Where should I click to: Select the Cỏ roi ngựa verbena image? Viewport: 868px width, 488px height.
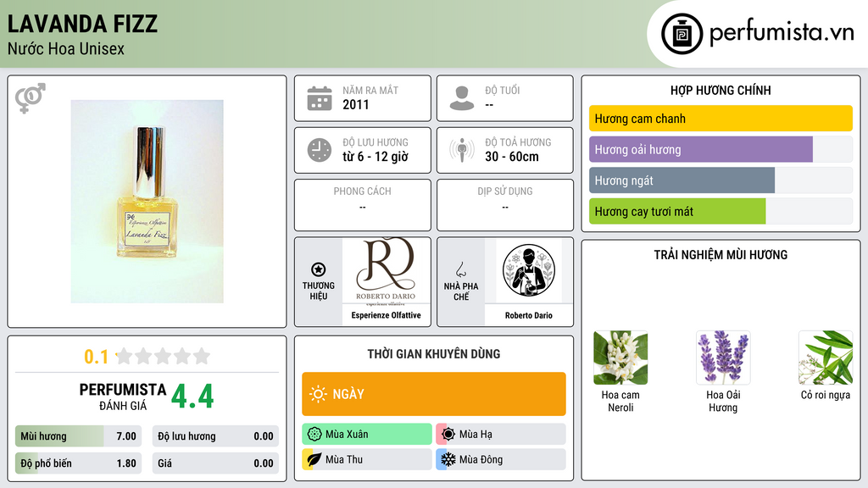(x=826, y=358)
